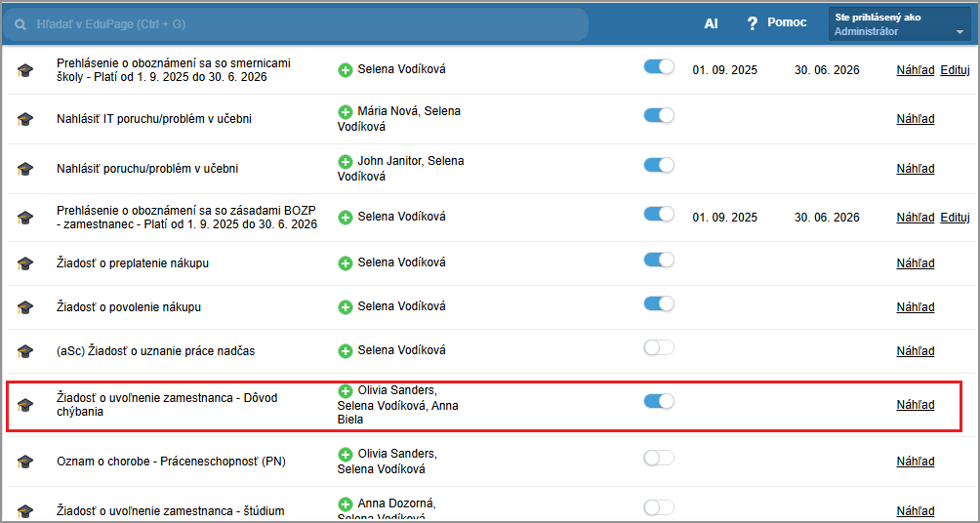Open the AI menu in header
980x523 pixels.
[711, 23]
